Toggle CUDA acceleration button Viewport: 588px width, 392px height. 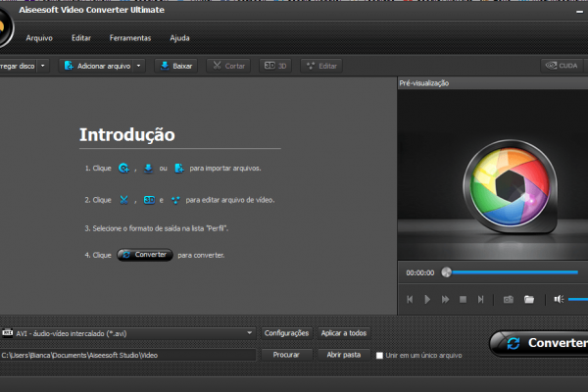[562, 66]
